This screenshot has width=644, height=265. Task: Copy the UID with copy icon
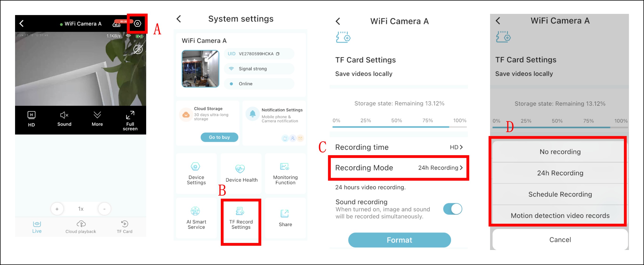(278, 54)
